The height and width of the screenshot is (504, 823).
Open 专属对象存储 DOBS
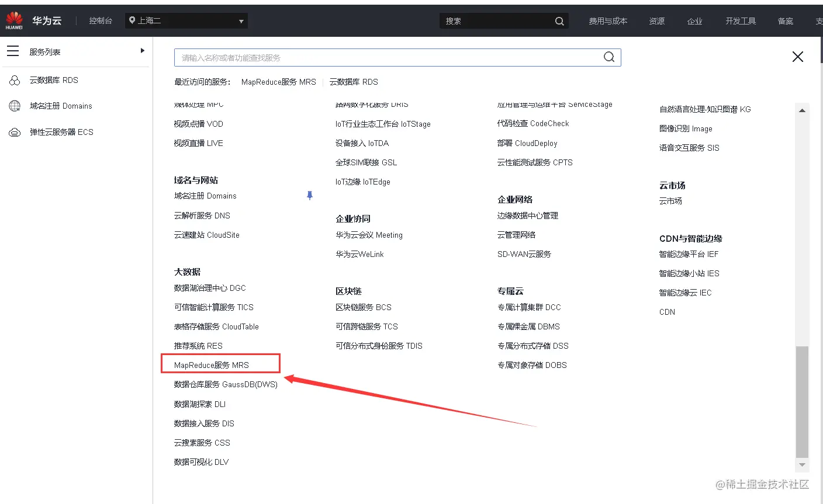click(x=532, y=365)
